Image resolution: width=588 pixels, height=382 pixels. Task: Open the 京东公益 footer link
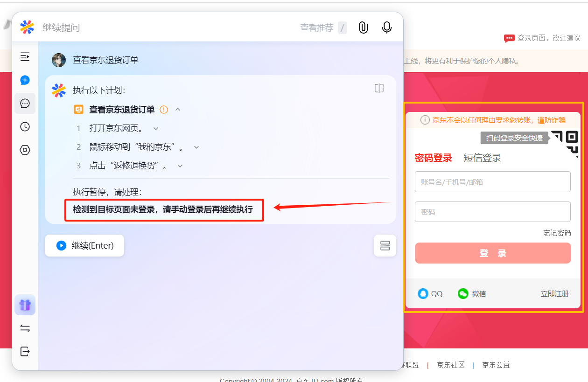click(x=496, y=365)
